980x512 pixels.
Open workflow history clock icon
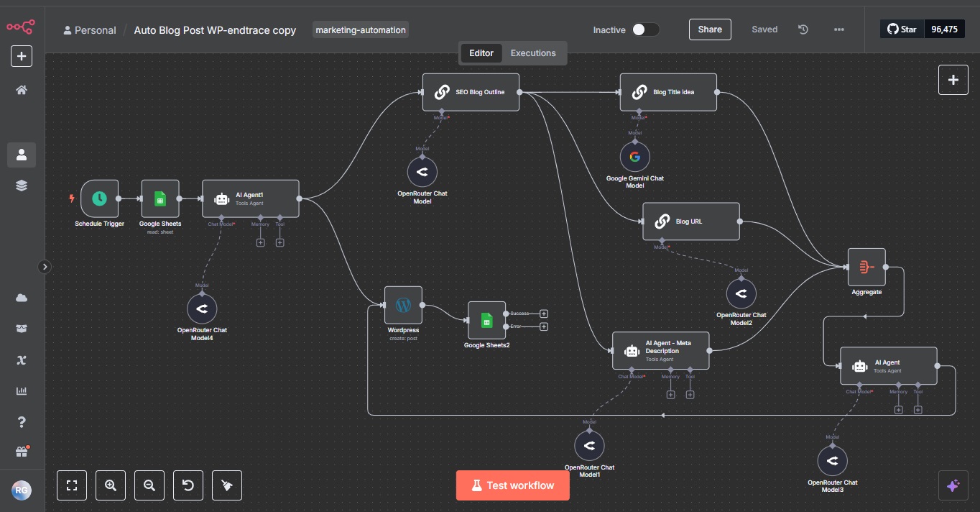pyautogui.click(x=803, y=29)
